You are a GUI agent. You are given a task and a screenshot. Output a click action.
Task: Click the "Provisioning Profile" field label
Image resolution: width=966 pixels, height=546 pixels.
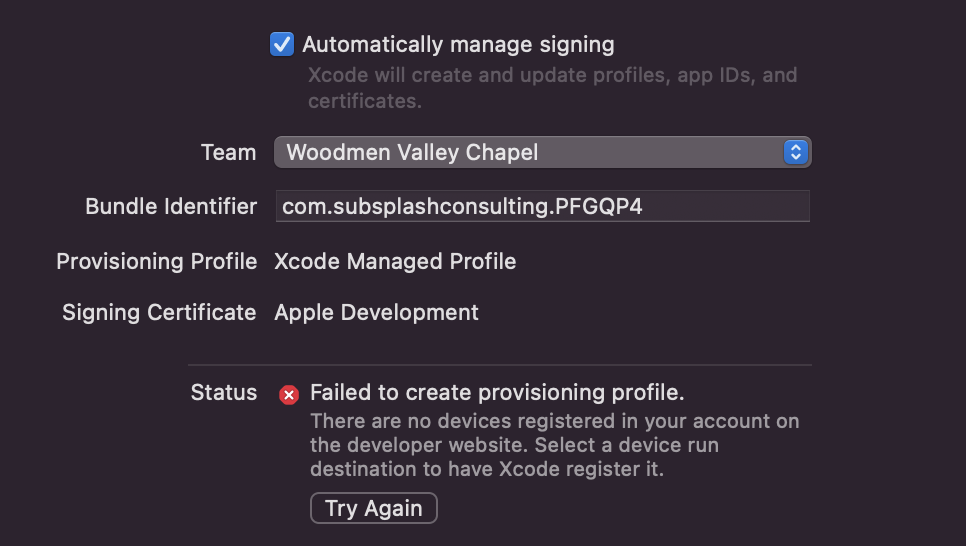156,261
